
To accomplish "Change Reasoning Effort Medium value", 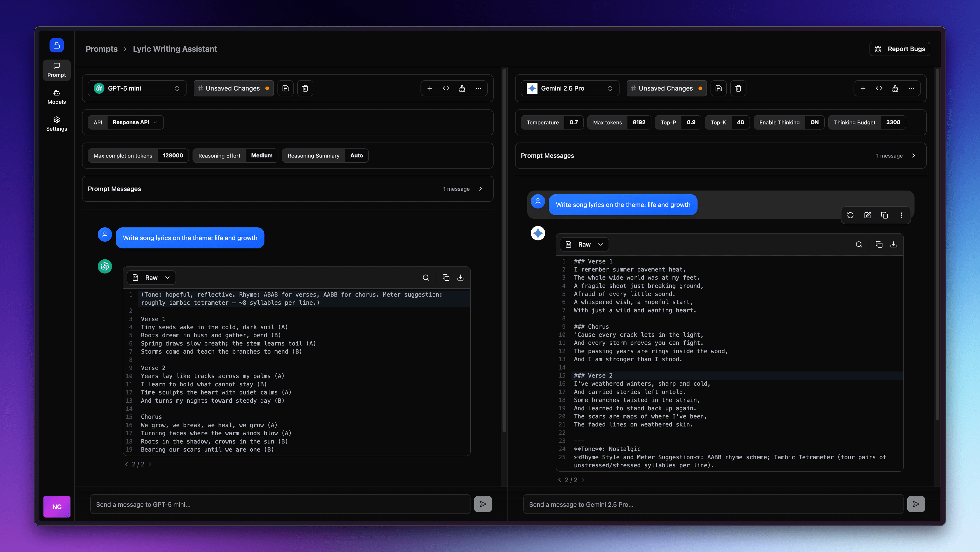I will [261, 155].
